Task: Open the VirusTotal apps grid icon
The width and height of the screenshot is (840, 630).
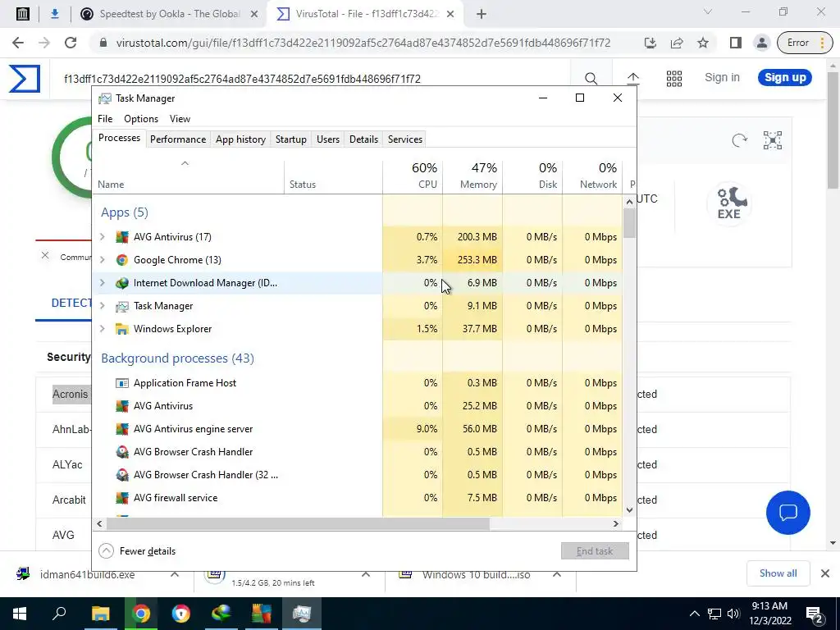Action: coord(674,79)
